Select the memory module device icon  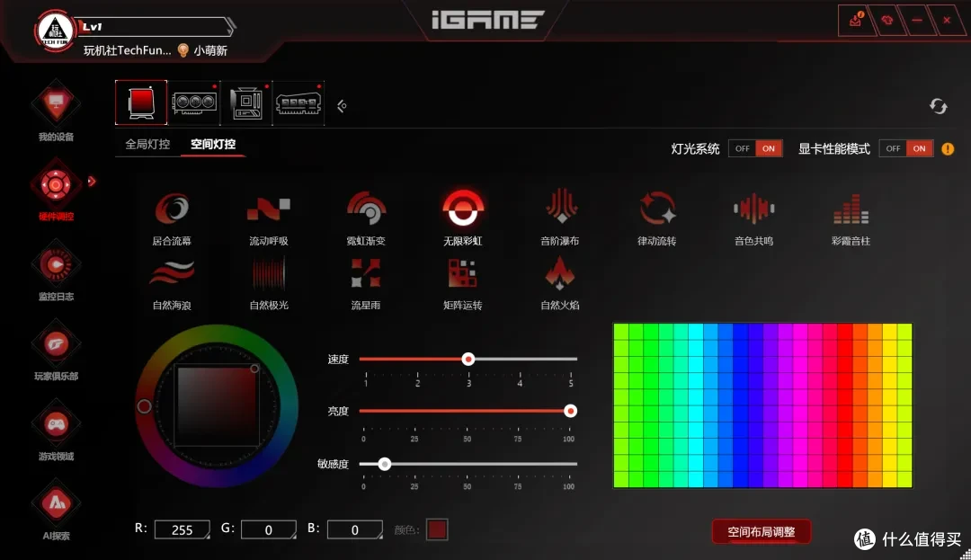click(x=298, y=102)
